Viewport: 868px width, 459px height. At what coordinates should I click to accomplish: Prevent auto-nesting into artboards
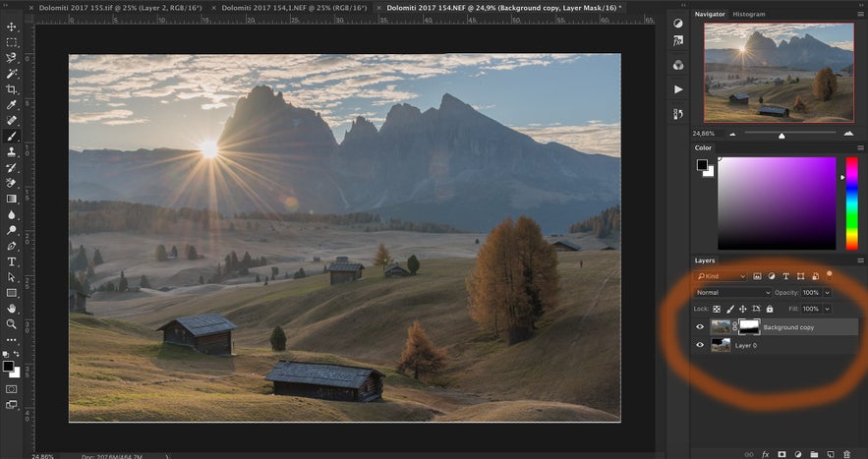(756, 309)
